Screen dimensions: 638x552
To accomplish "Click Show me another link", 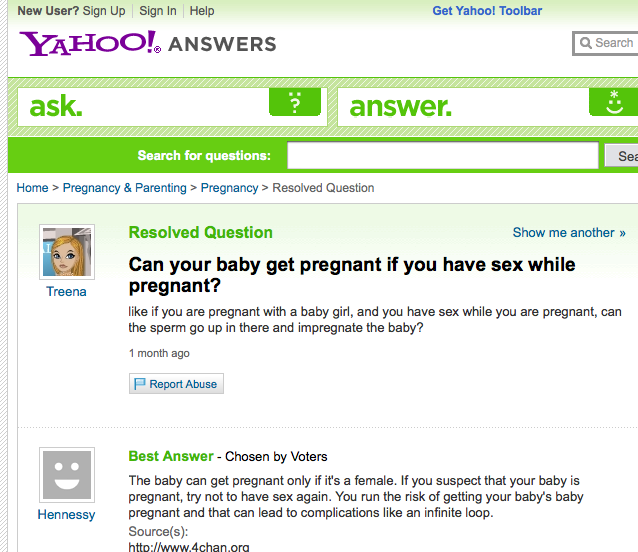I will [569, 233].
